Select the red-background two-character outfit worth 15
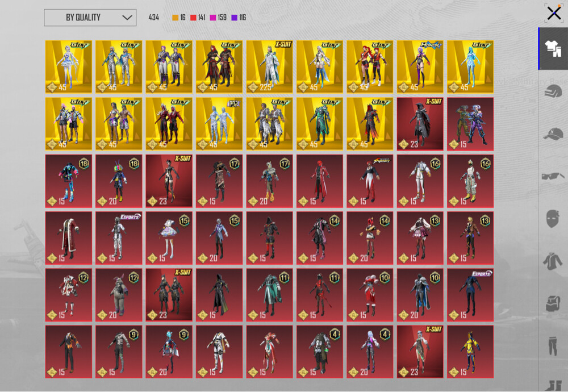This screenshot has height=392, width=568. [470, 123]
